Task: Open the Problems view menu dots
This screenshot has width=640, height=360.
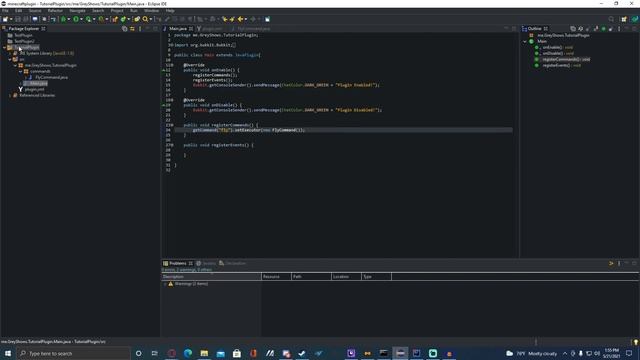Action: point(619,263)
